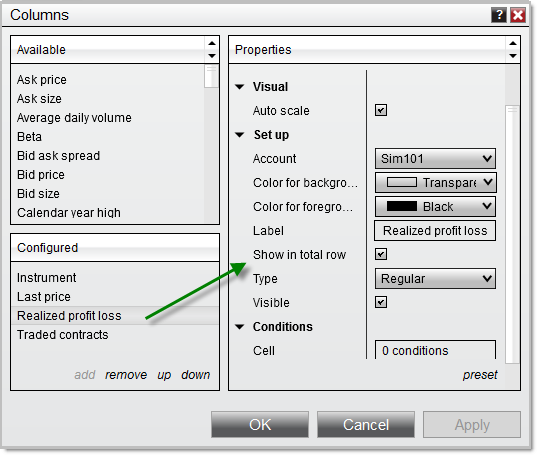Open the Type Regular dropdown
The height and width of the screenshot is (455, 537).
pos(435,279)
